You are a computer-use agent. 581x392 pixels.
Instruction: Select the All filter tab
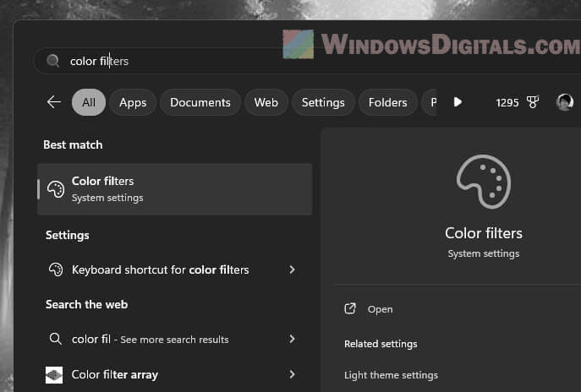89,102
